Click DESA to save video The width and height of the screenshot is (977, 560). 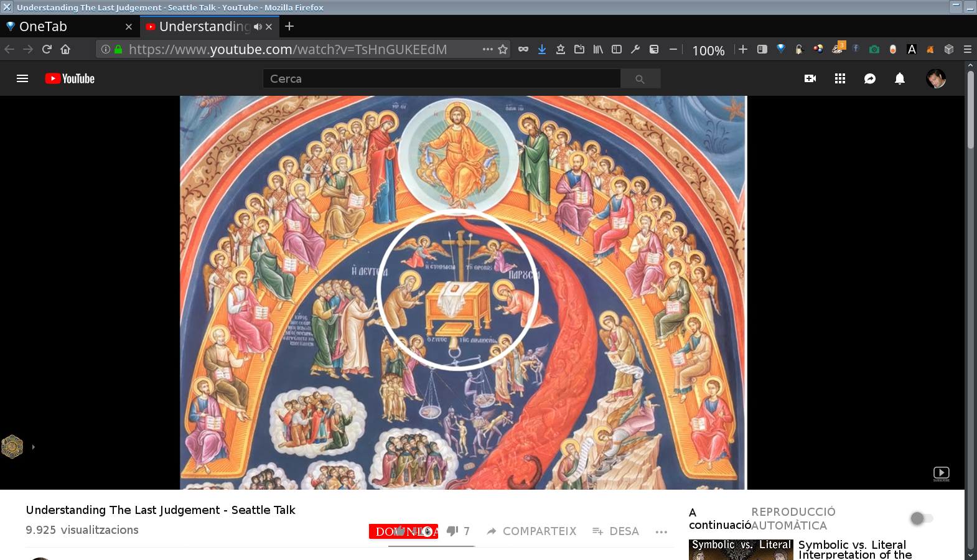(x=615, y=531)
